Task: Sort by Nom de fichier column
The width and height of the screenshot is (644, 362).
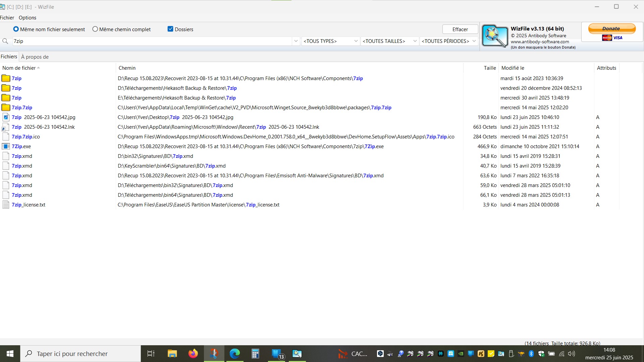Action: click(58, 68)
